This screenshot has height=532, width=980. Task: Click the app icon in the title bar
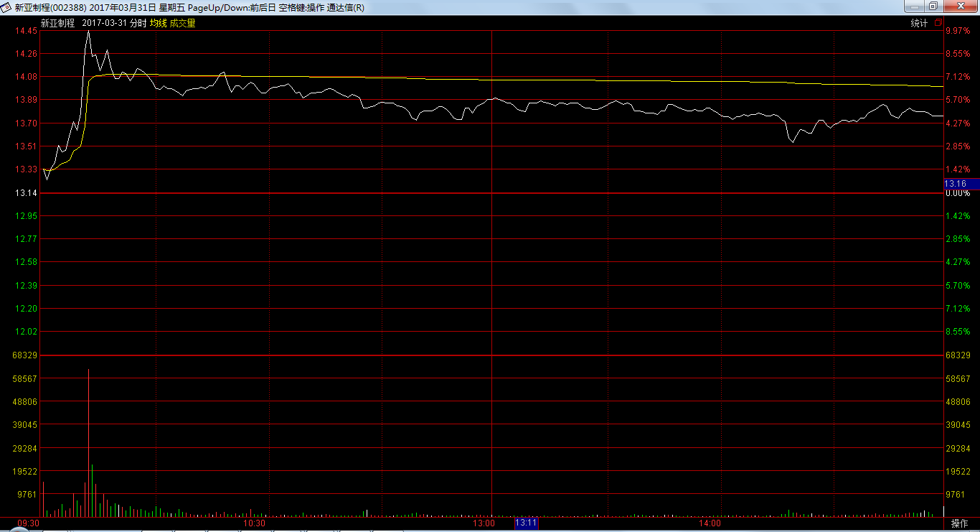coord(6,6)
